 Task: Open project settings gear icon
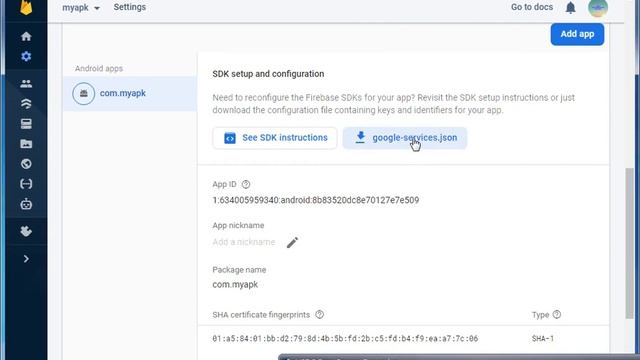tap(26, 56)
